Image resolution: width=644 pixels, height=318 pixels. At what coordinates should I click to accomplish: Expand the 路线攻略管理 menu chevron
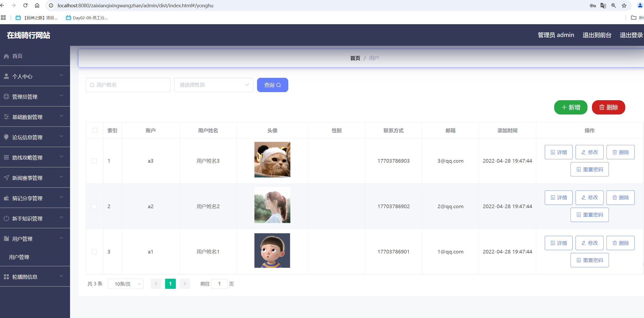(x=61, y=157)
